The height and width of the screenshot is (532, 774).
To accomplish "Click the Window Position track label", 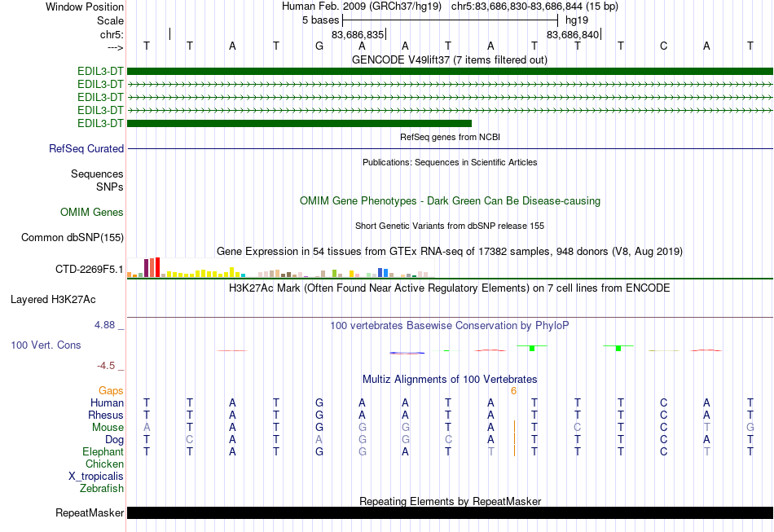I will (85, 7).
